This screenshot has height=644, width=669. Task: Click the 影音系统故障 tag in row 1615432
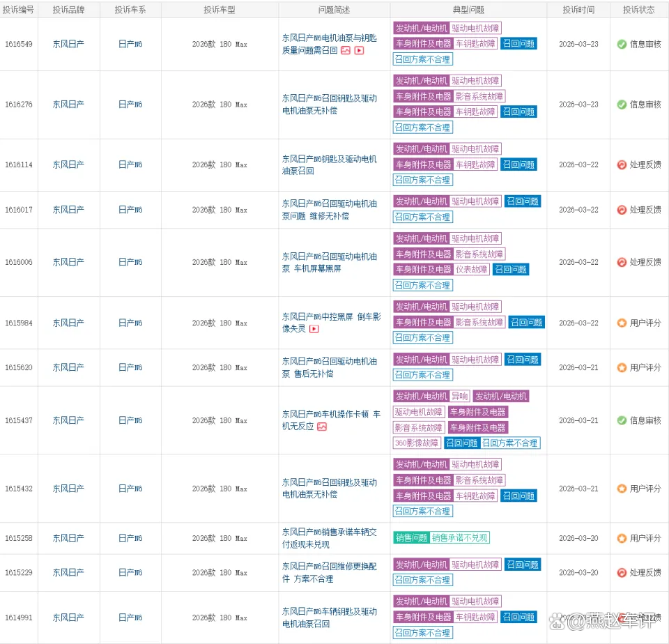coord(479,480)
